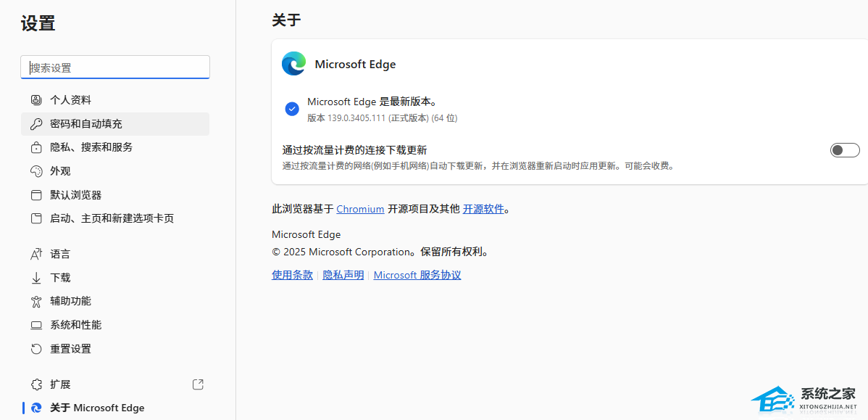Image resolution: width=868 pixels, height=420 pixels.
Task: Open 启动、主页和新建选项卡页 settings
Action: [x=115, y=218]
